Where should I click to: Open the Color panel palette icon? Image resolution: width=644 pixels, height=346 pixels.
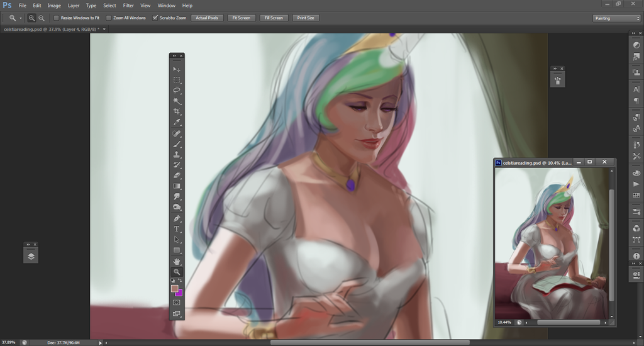[x=636, y=173]
